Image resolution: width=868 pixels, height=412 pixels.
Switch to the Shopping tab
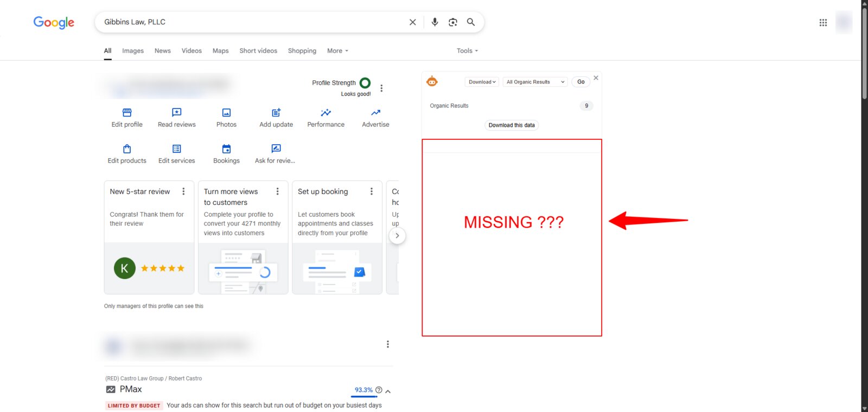[x=302, y=50]
